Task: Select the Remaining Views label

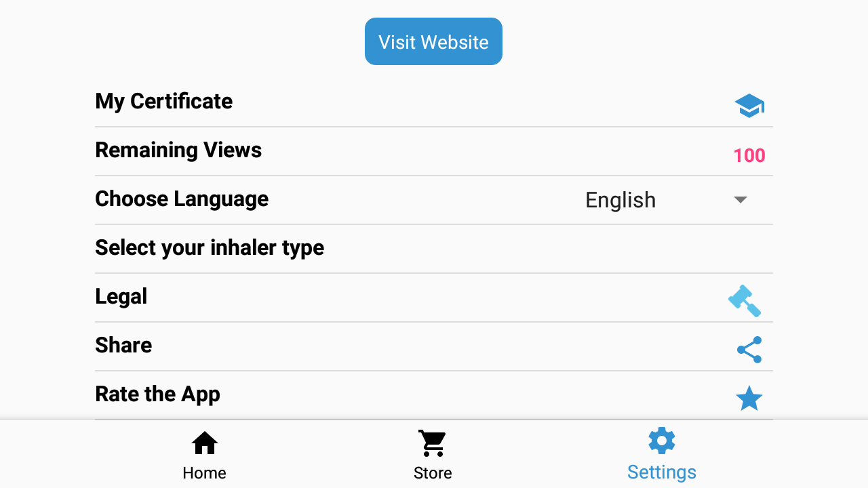Action: pyautogui.click(x=178, y=150)
